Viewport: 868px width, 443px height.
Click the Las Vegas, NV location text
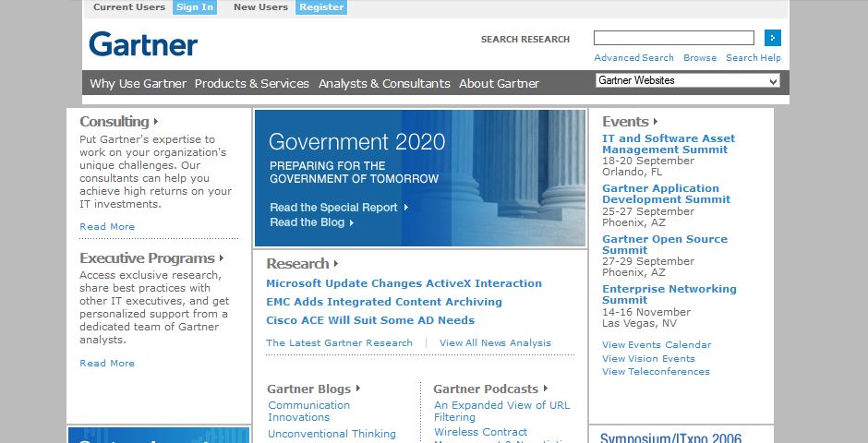(x=639, y=324)
